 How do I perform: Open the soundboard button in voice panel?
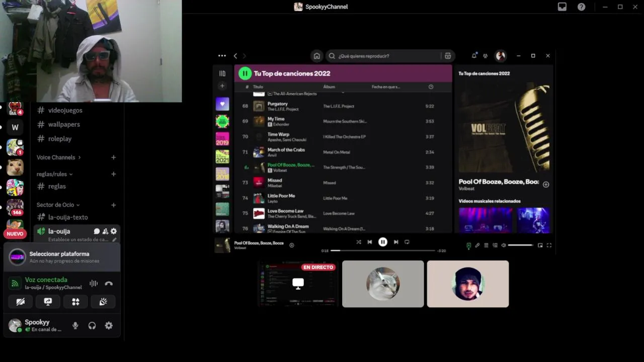tap(103, 302)
